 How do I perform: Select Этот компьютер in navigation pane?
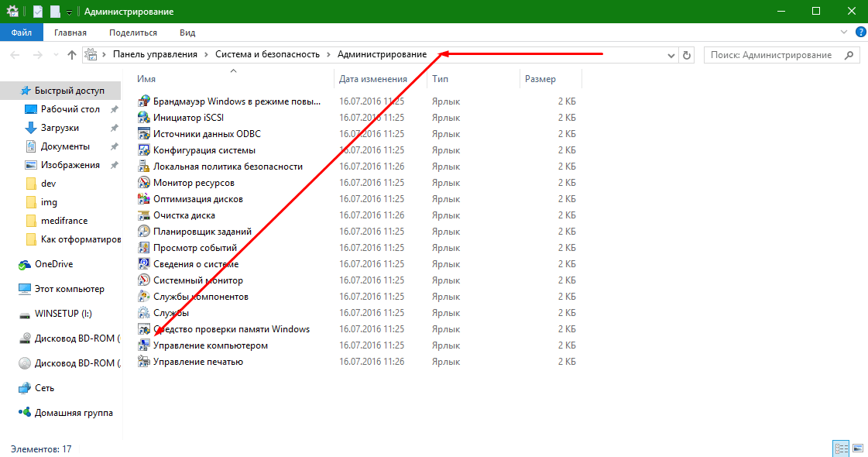coord(69,289)
